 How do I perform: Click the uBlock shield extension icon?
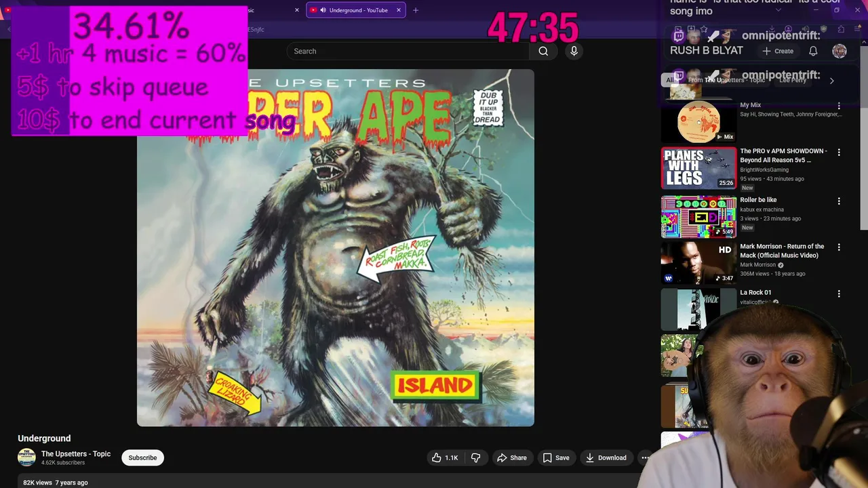tap(823, 29)
